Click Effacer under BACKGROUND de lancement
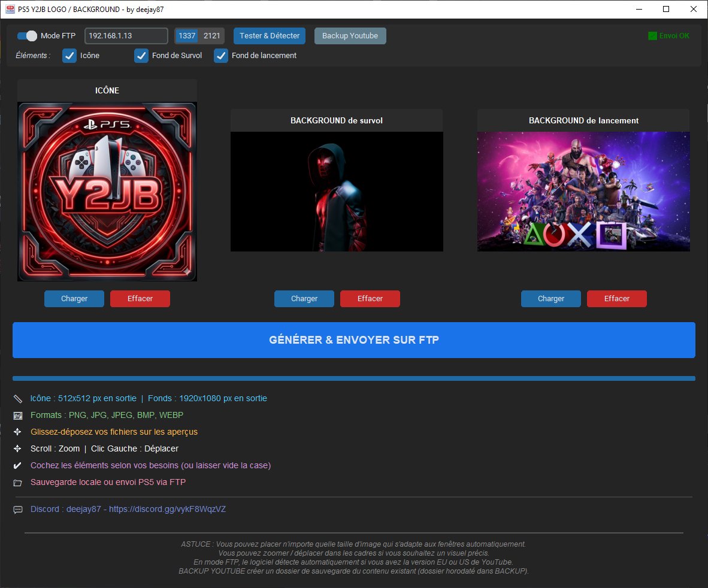The image size is (708, 588). (x=617, y=299)
